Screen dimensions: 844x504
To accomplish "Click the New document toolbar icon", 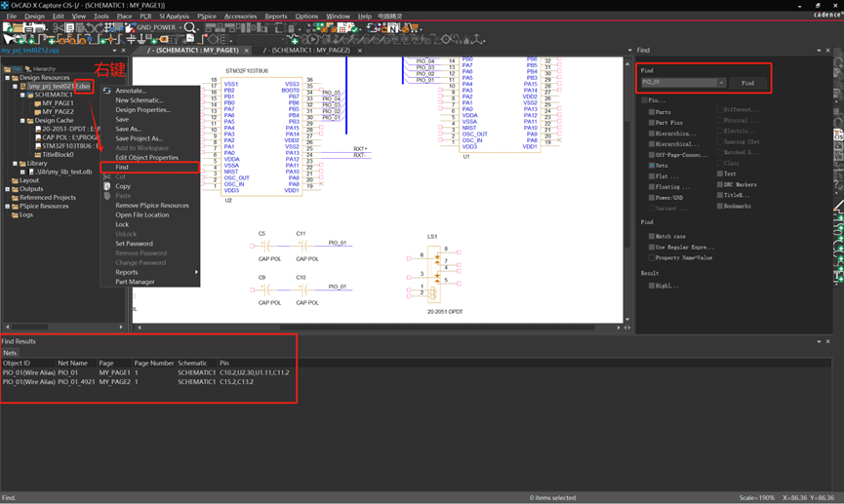I will pyautogui.click(x=7, y=27).
